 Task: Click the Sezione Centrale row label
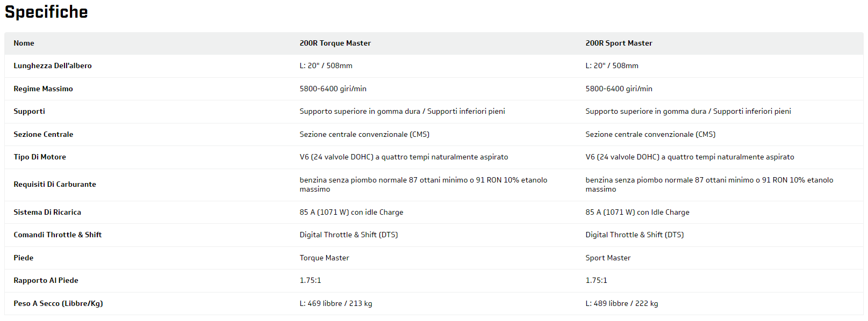(43, 135)
